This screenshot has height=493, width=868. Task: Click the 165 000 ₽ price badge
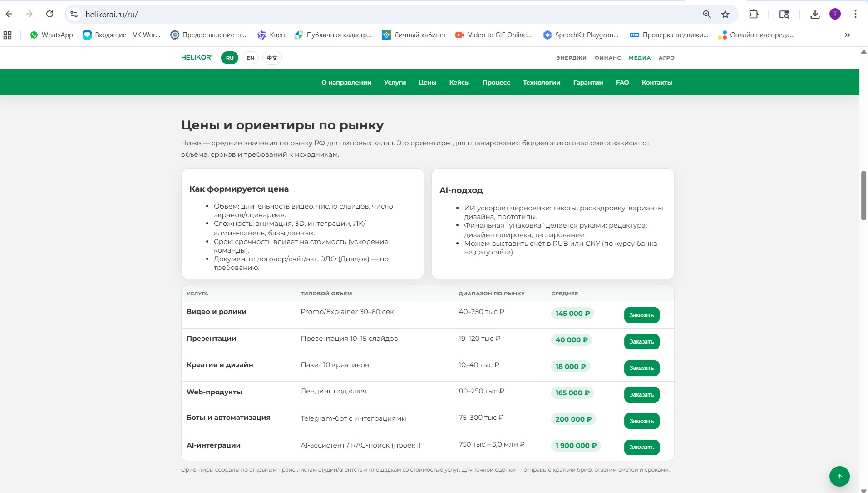572,393
